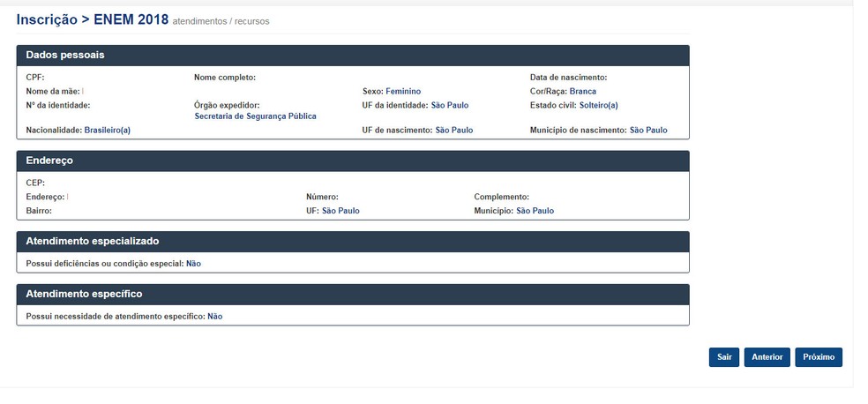
Task: Select the Sexo value Feminino
Action: 403,91
